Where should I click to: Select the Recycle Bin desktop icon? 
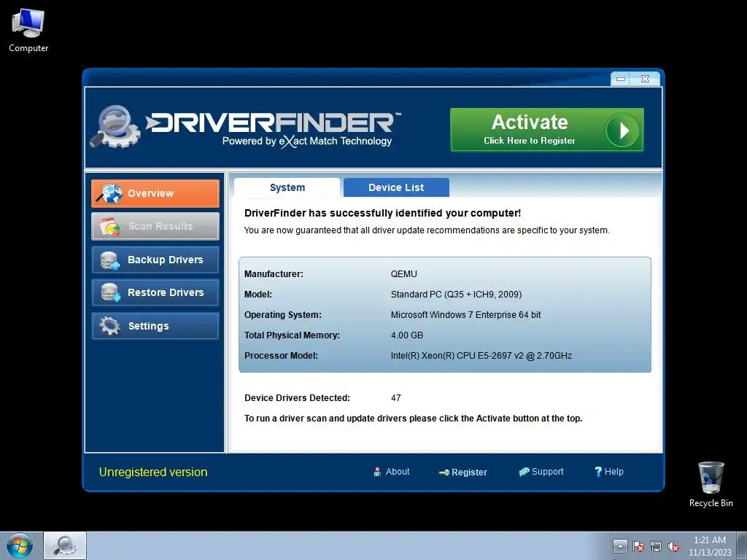point(711,484)
